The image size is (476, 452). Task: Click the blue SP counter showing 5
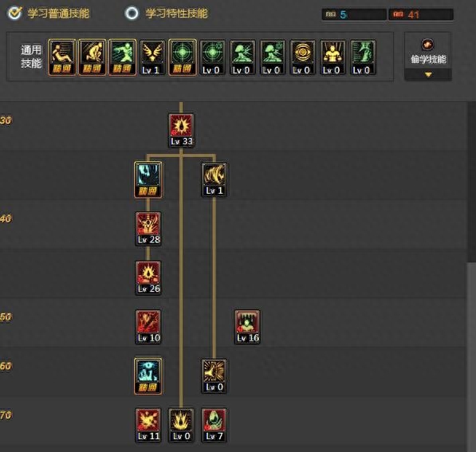(354, 14)
